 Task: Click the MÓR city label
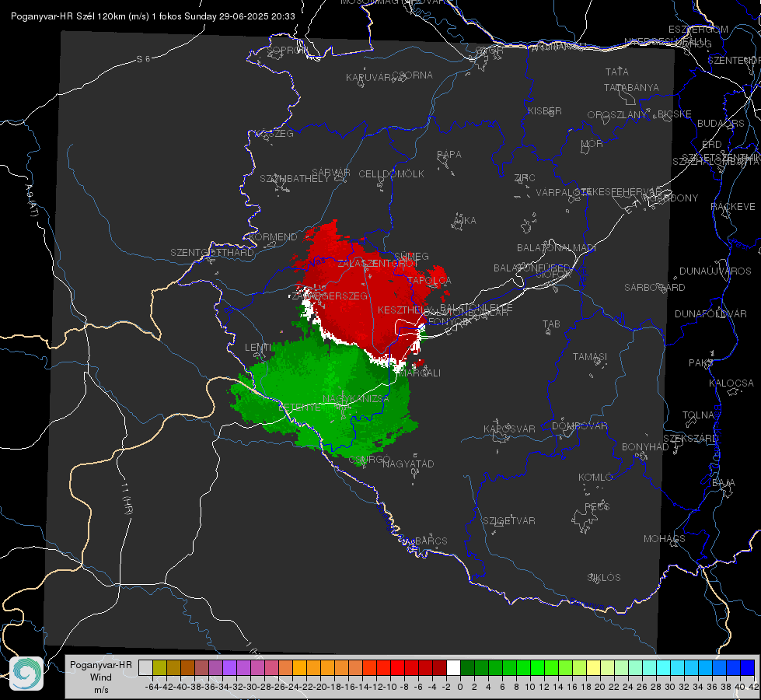592,144
